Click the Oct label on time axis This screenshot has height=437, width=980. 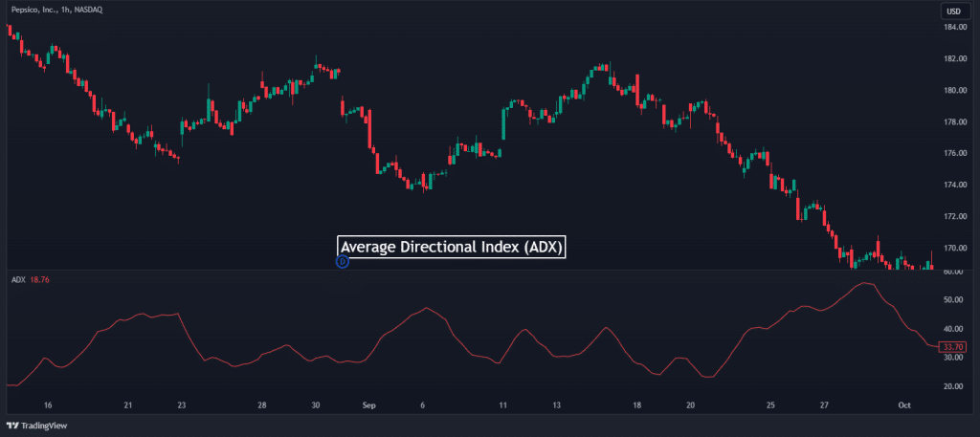pyautogui.click(x=904, y=405)
